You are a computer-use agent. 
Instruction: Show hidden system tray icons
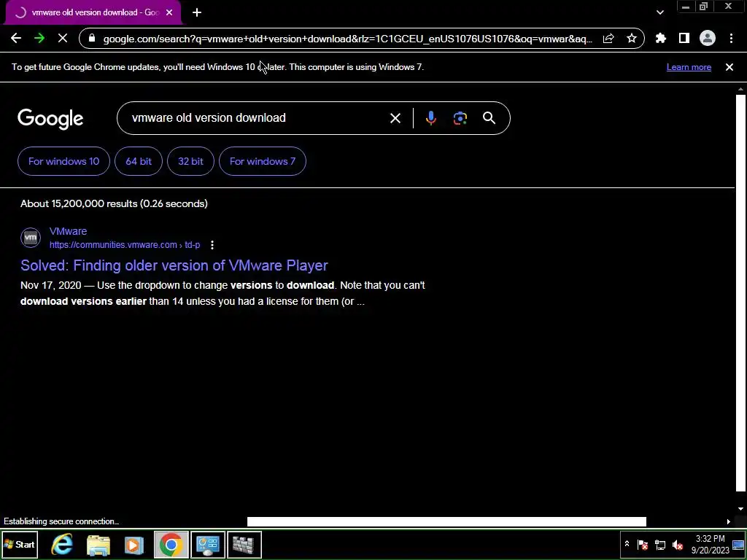[x=627, y=544]
